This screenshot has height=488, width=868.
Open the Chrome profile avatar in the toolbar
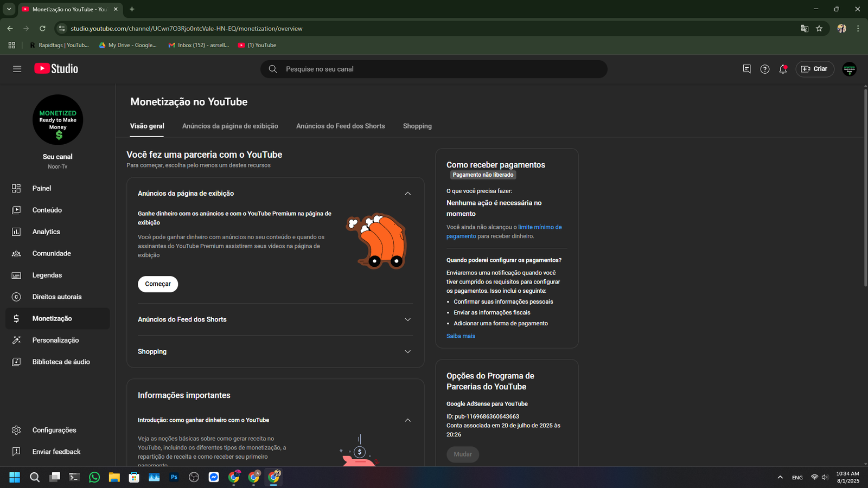(841, 28)
